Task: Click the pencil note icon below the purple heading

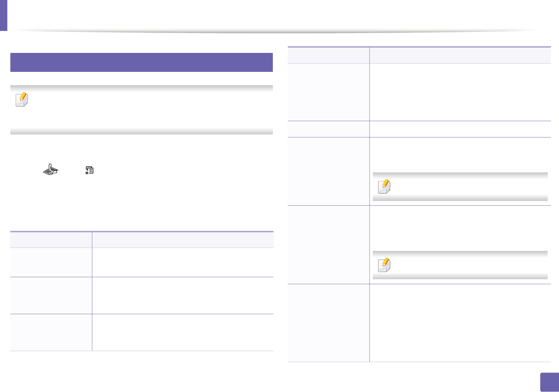Action: tap(22, 99)
